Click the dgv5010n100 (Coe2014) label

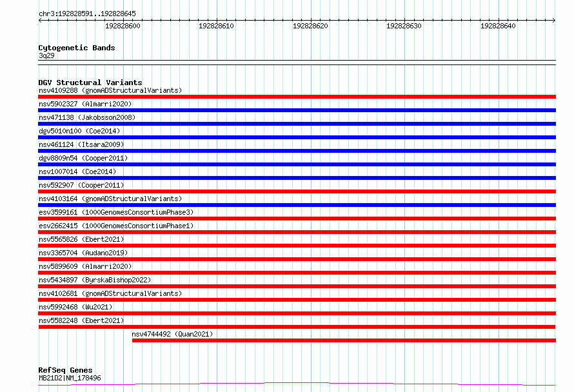tap(79, 131)
